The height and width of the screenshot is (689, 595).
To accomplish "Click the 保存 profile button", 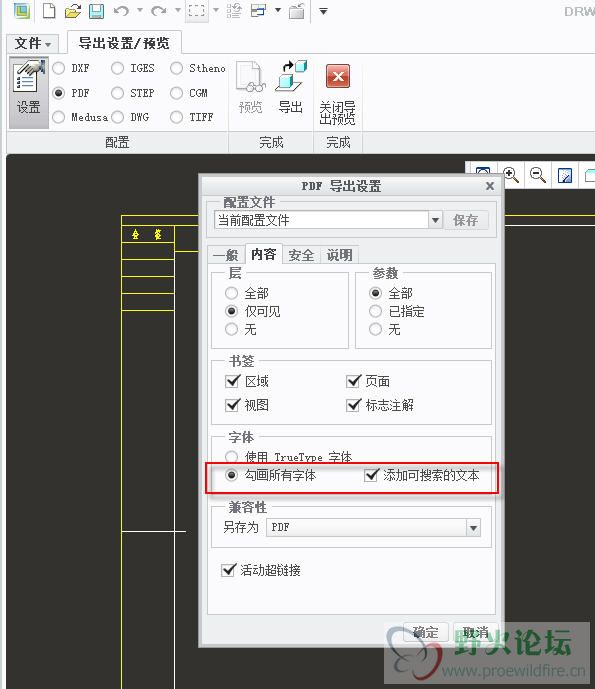I will pos(466,220).
